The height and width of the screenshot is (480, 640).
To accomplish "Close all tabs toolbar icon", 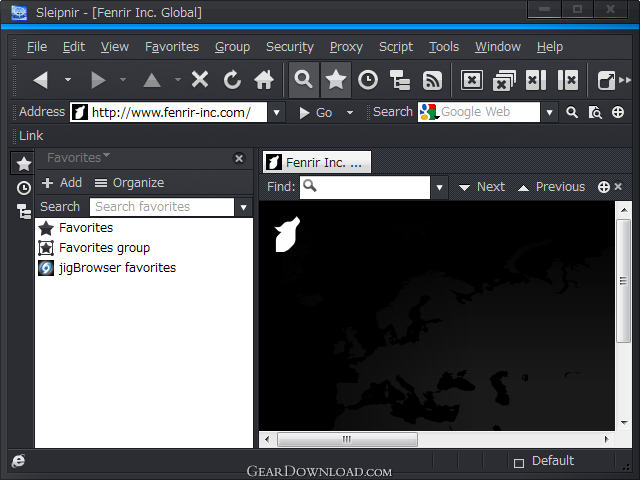I will [504, 80].
